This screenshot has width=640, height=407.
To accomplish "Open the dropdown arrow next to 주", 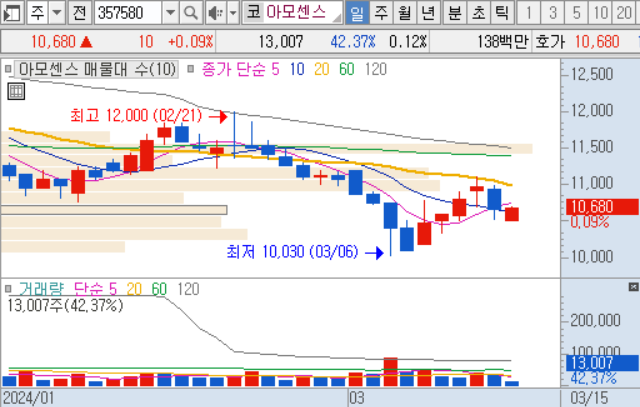I will 57,13.
